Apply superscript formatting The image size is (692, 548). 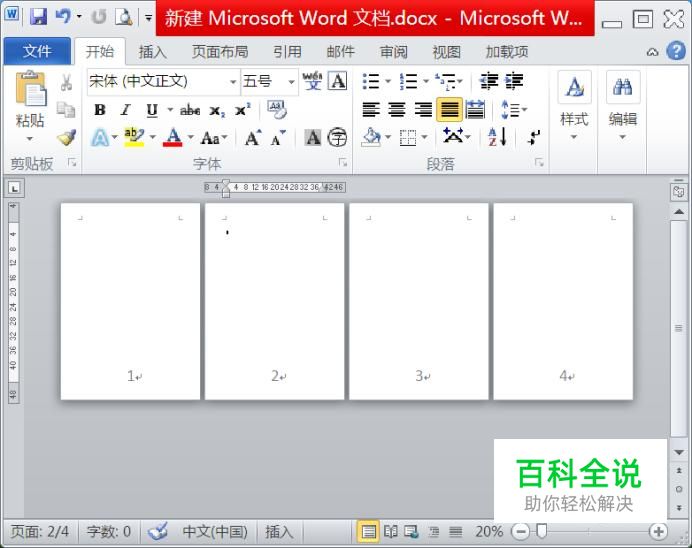[243, 109]
